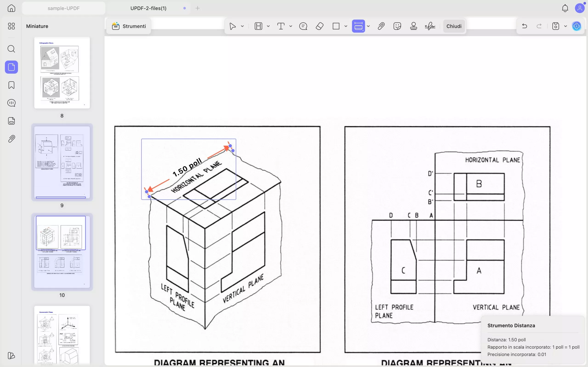Select the comment note tool
Screen dimensions: 588x367
click(303, 26)
